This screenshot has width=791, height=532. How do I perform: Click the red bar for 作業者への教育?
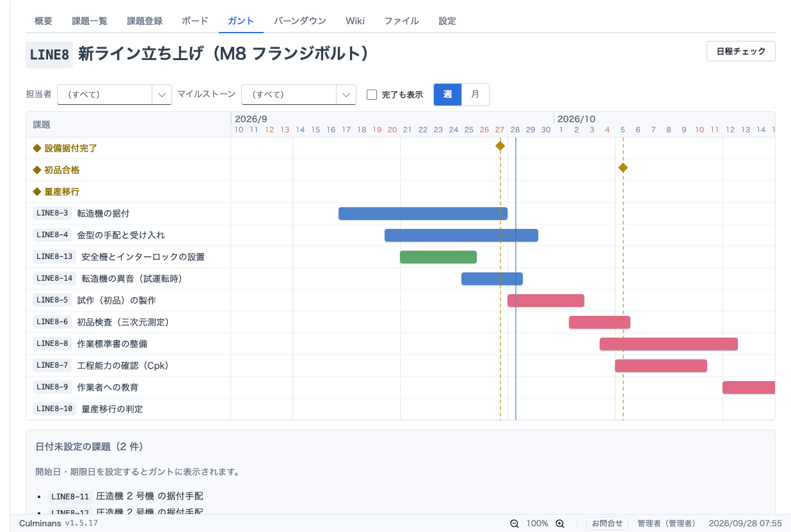pyautogui.click(x=749, y=387)
